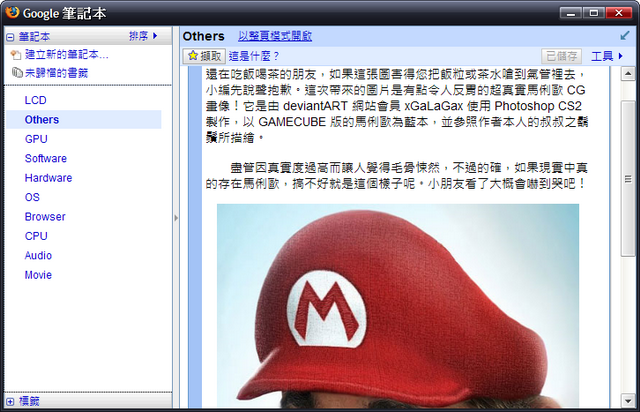Open the Hardware notebook
Screen dimensions: 640x412
coord(48,178)
